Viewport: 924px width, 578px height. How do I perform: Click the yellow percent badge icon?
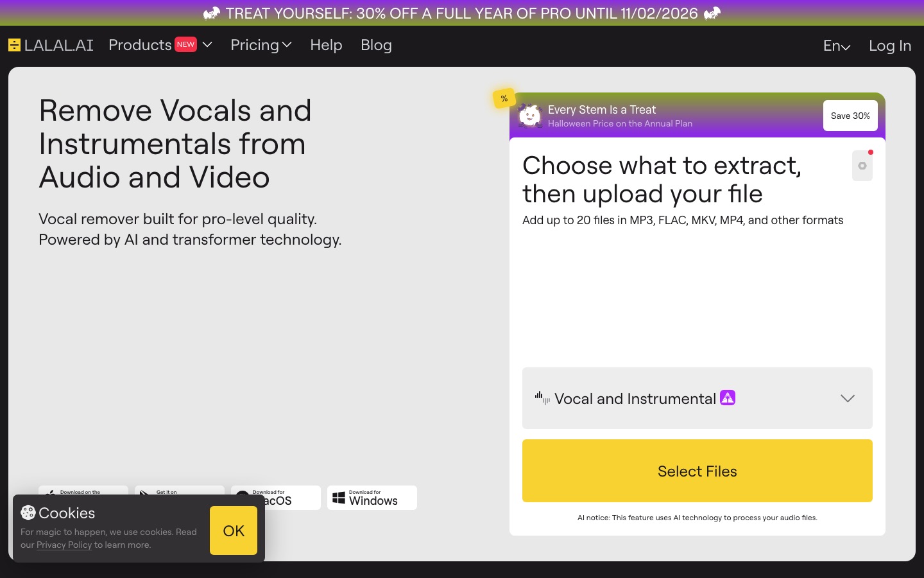coord(504,98)
